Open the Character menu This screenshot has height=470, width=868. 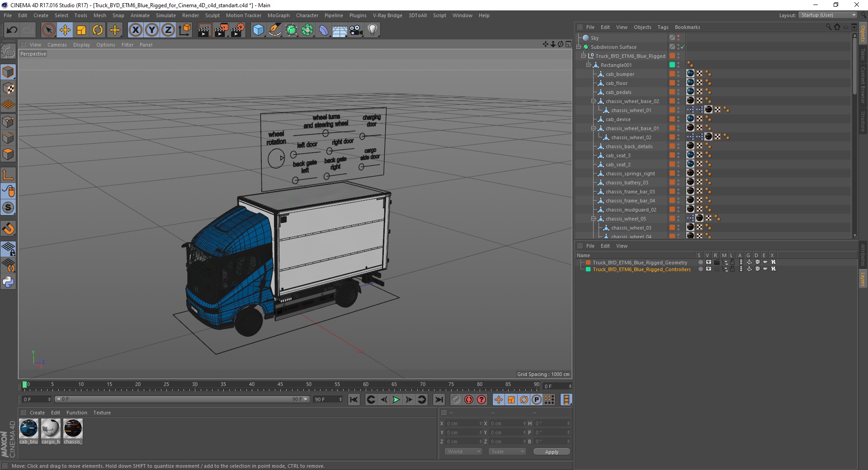(x=307, y=15)
